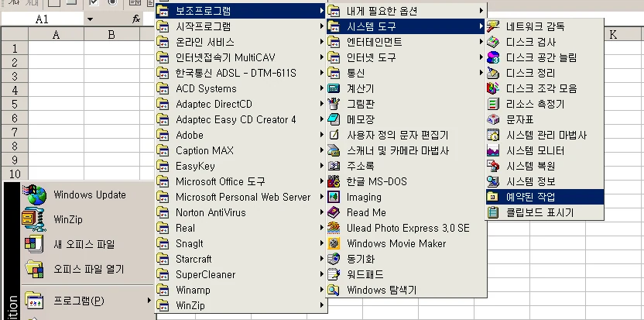Open WinZip program group in Programs list

241,305
